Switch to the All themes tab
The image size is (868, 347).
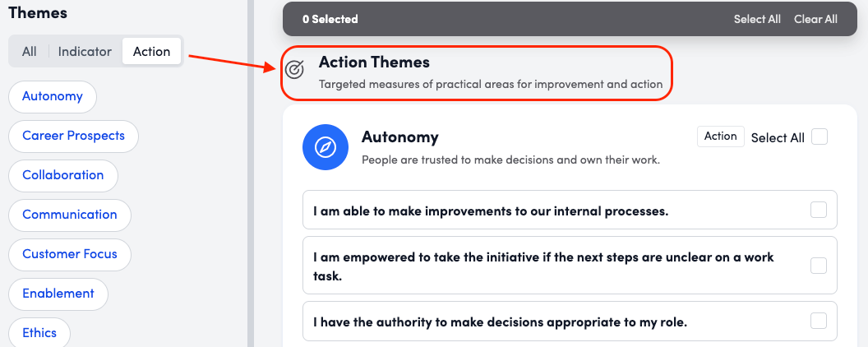(x=30, y=51)
